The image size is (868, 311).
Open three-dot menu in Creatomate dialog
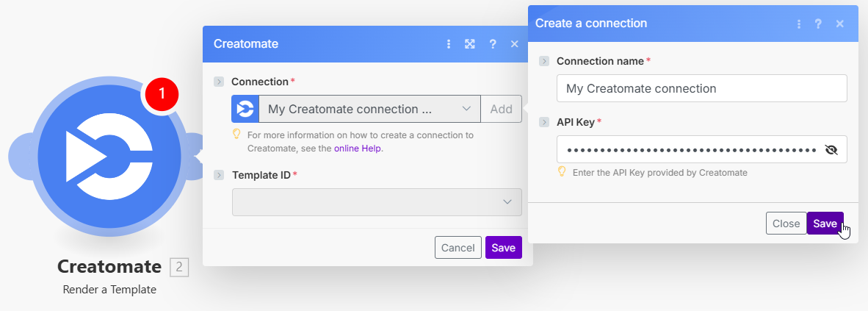(449, 44)
